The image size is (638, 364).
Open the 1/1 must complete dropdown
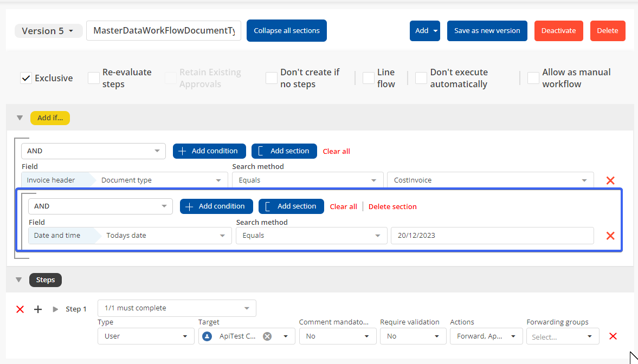point(177,308)
